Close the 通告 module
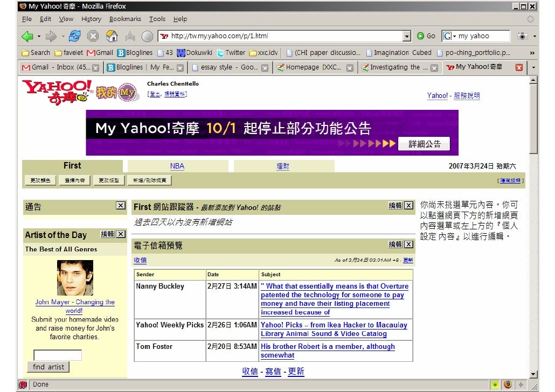This screenshot has width=555, height=392. click(x=121, y=206)
